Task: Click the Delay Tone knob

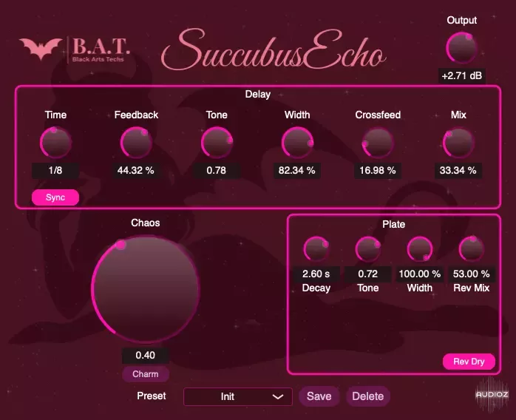Action: [x=217, y=143]
